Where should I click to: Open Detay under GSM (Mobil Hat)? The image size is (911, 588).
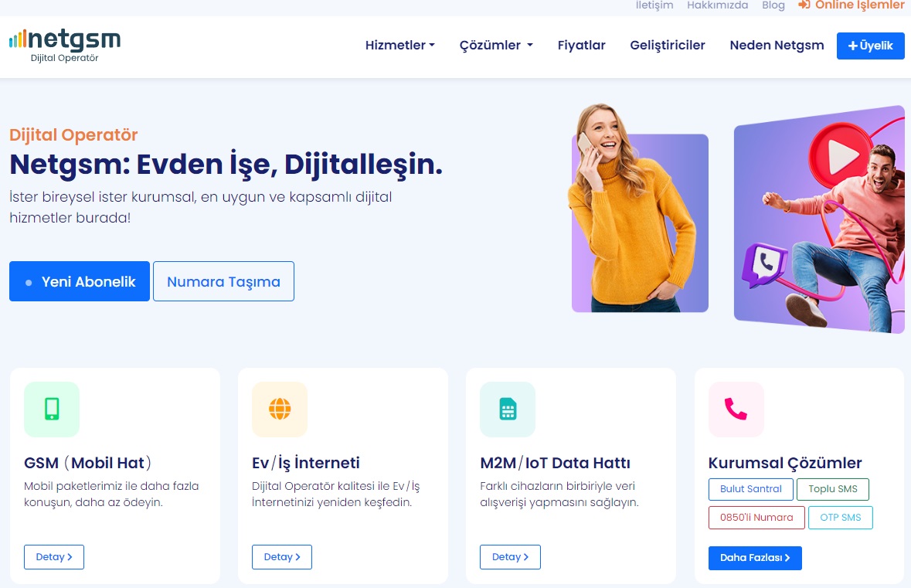[54, 556]
